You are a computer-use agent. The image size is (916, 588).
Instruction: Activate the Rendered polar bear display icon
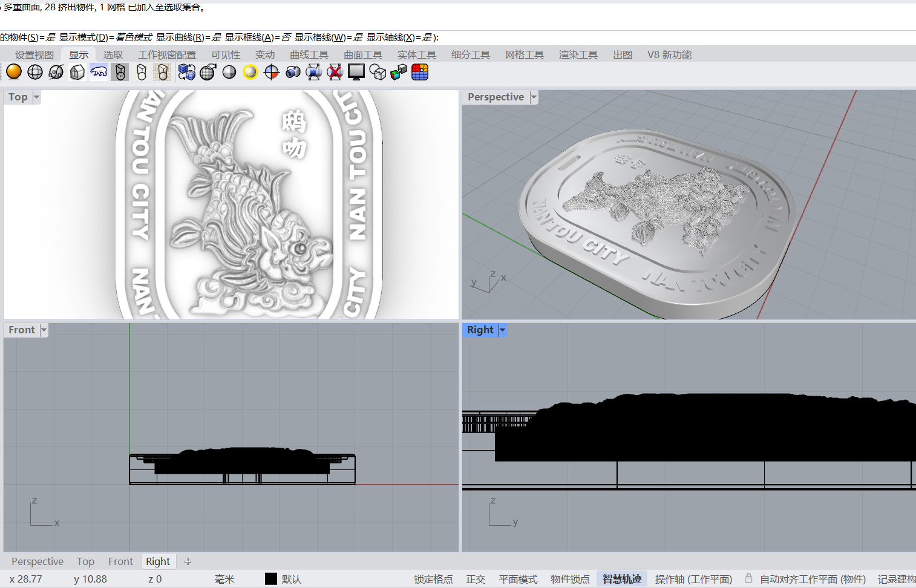99,72
